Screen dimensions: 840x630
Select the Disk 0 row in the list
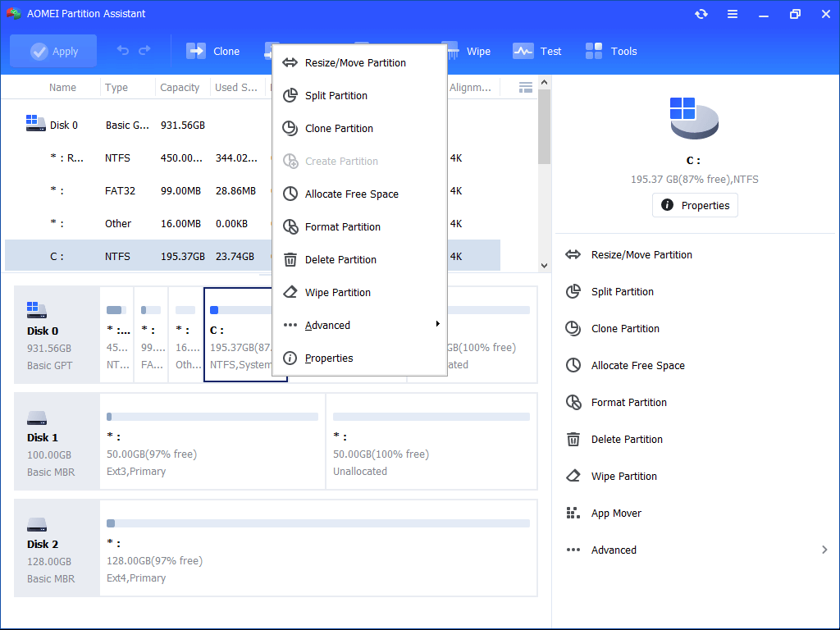[x=252, y=125]
